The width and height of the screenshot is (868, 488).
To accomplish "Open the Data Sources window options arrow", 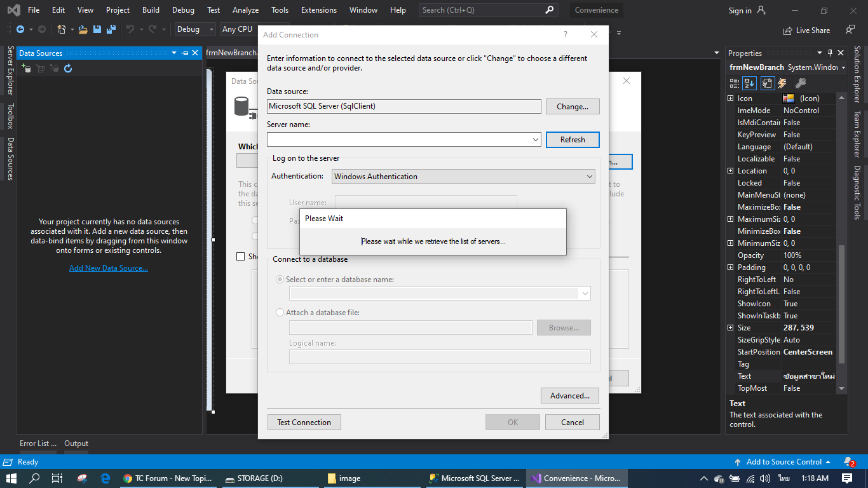I will coord(174,53).
